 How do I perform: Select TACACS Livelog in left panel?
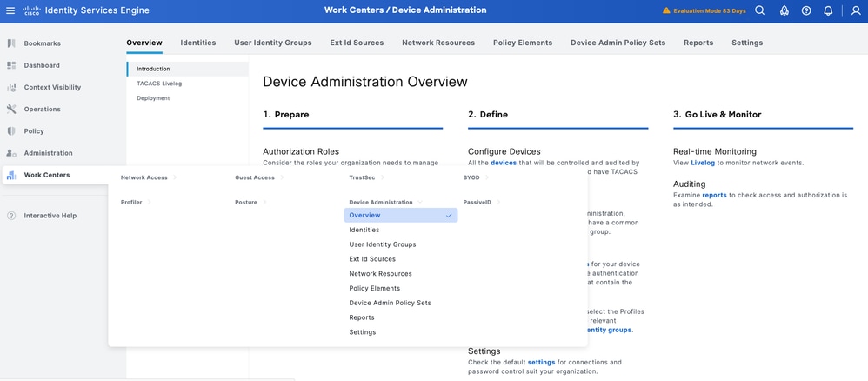(159, 84)
